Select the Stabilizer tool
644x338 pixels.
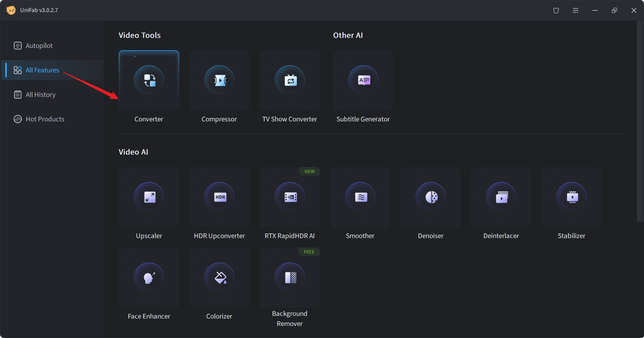(571, 198)
